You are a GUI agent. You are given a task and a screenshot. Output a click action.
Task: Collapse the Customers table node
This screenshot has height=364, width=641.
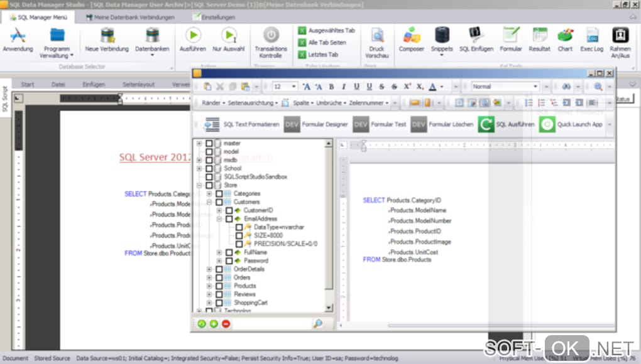pos(209,202)
